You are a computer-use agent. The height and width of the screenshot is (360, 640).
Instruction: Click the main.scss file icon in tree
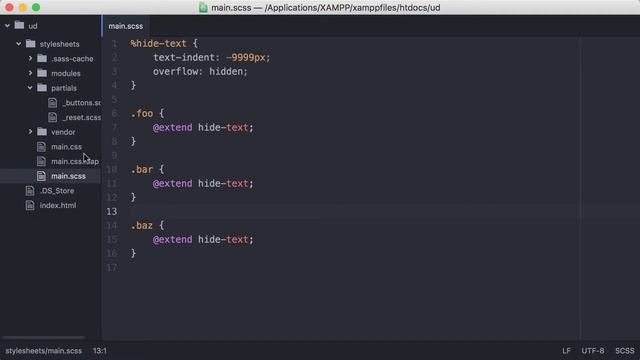point(41,176)
